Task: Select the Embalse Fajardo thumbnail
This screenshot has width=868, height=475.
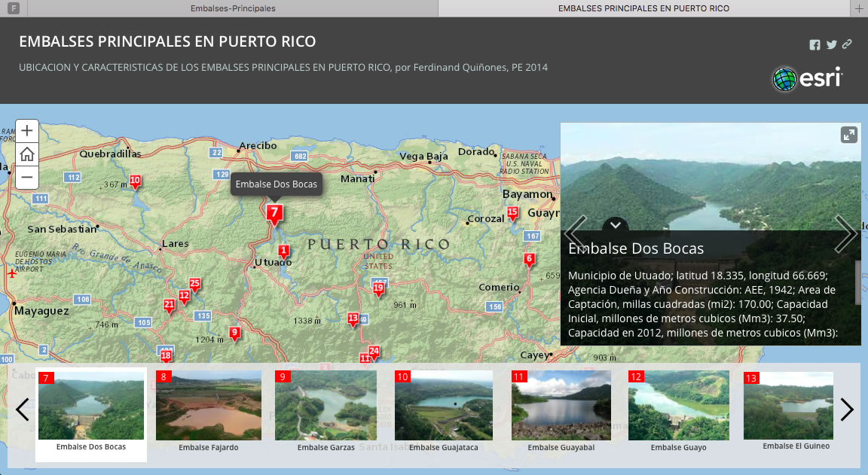Action: 209,411
